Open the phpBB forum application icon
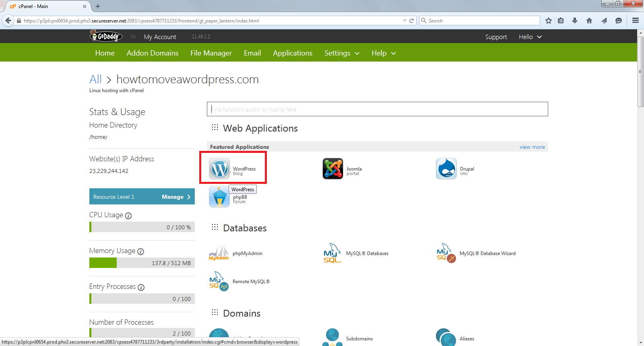 click(219, 197)
